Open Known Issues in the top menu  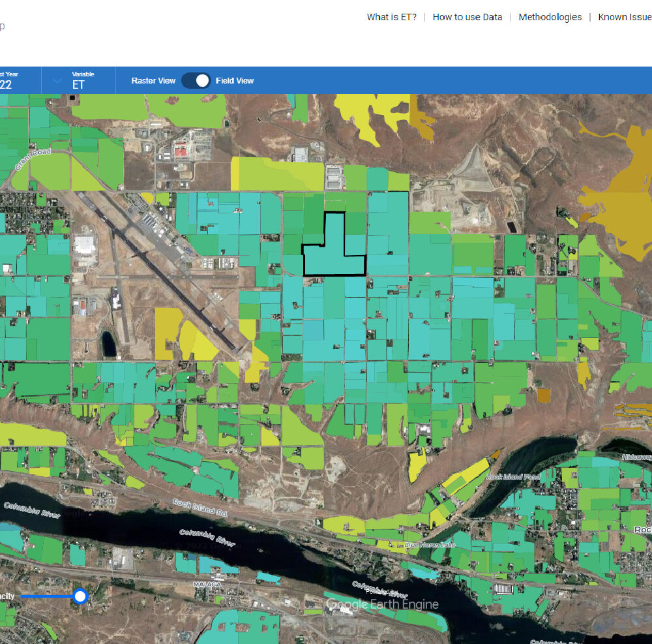[624, 17]
